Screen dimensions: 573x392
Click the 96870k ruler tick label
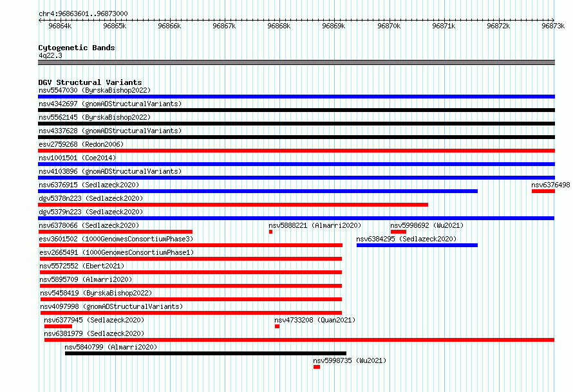pyautogui.click(x=389, y=26)
